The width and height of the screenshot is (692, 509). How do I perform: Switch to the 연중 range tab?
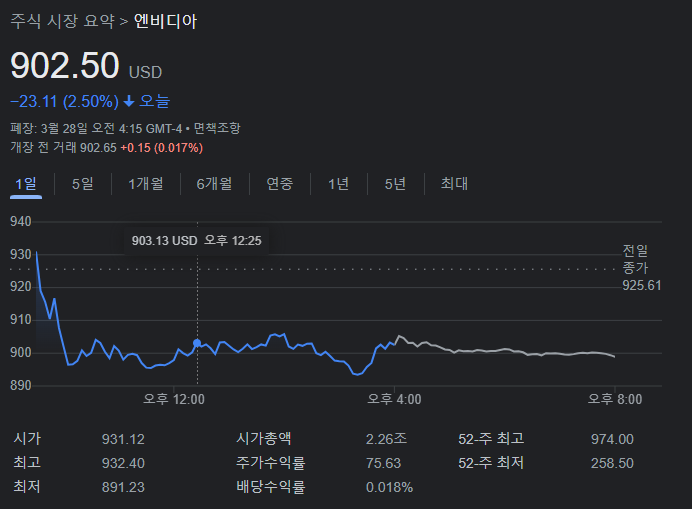(279, 184)
